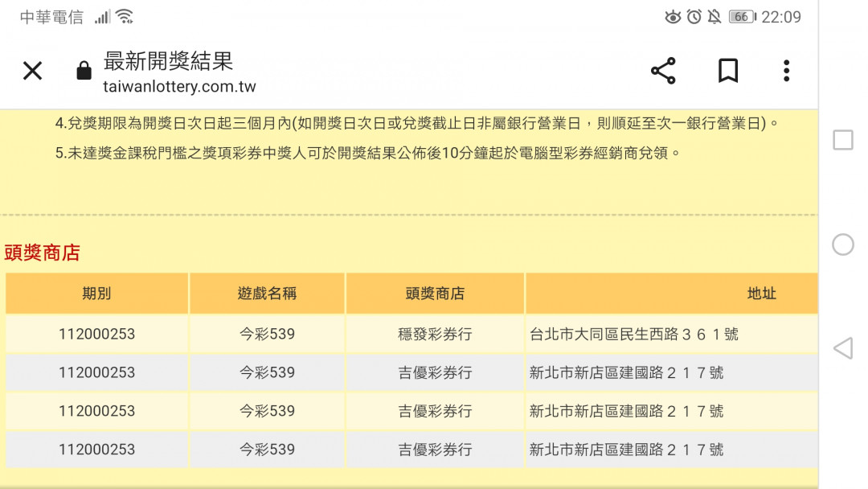Tap the 中華電信 carrier label
Viewport: 868px width, 489px height.
coord(51,17)
